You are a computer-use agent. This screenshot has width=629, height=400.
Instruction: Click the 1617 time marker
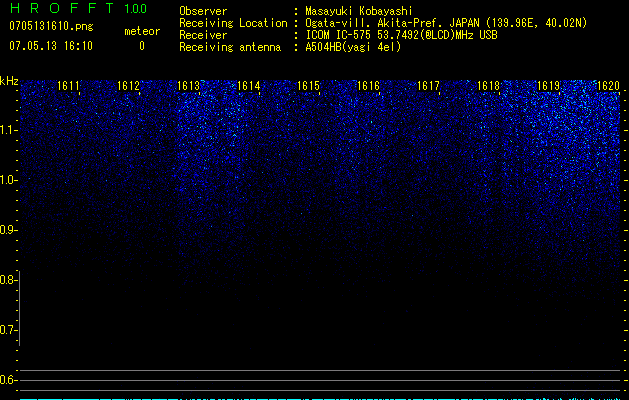[428, 86]
